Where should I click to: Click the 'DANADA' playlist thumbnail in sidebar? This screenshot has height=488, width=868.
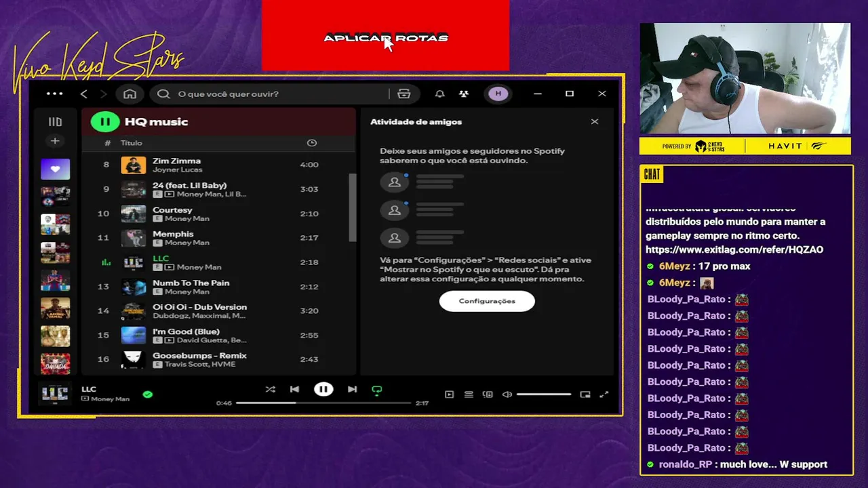[55, 364]
